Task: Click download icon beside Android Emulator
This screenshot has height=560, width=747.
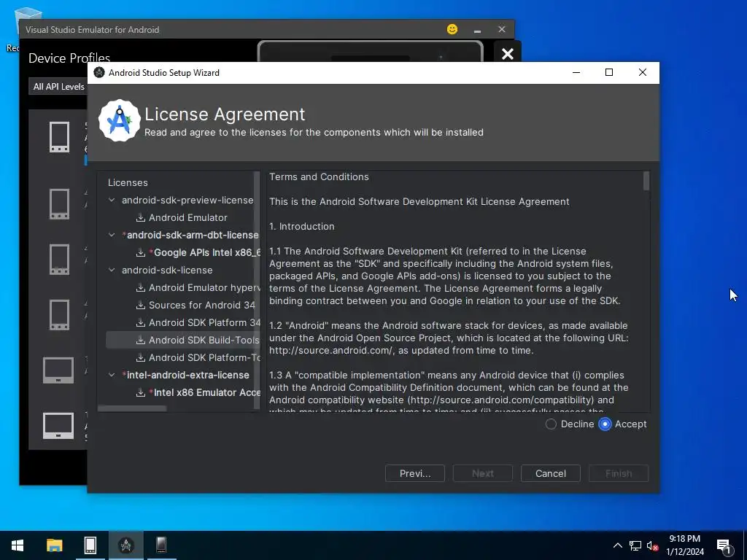Action: 141,217
